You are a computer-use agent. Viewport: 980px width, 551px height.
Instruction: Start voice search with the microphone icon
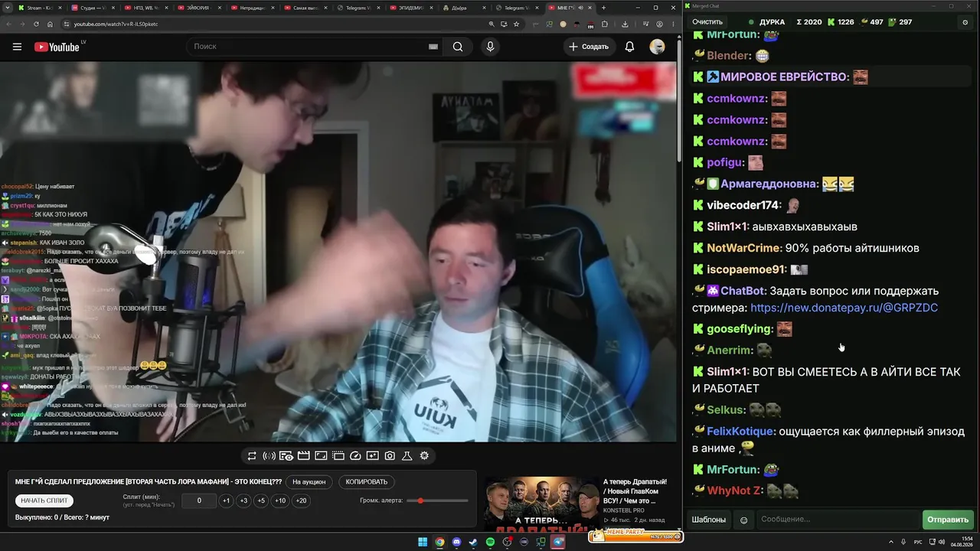[x=491, y=47]
